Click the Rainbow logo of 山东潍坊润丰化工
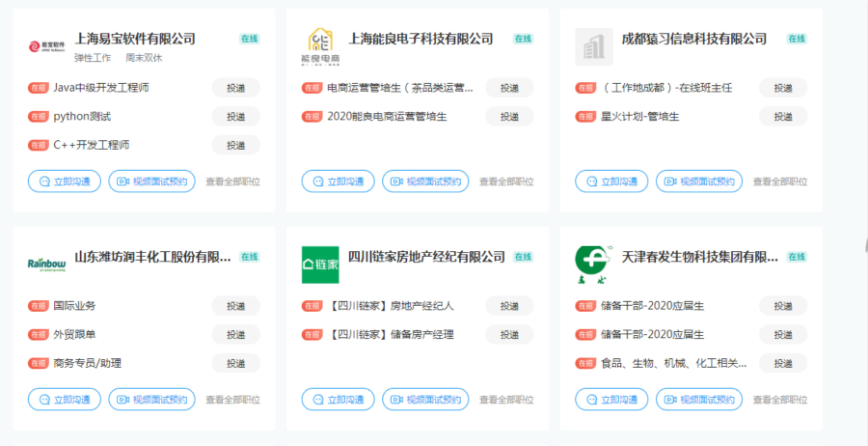The image size is (868, 446). pos(46,264)
